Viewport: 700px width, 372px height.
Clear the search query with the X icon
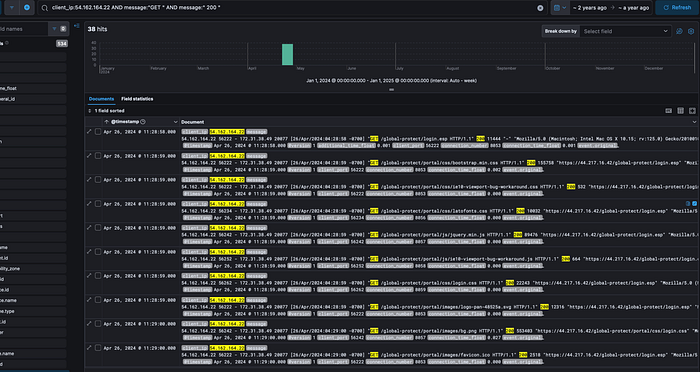point(540,8)
